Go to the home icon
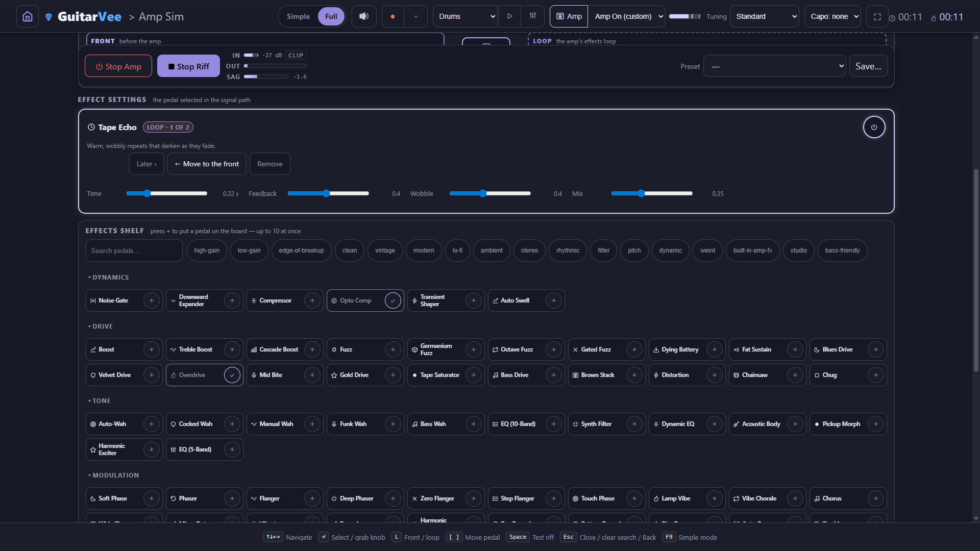This screenshot has height=551, width=980. (28, 16)
